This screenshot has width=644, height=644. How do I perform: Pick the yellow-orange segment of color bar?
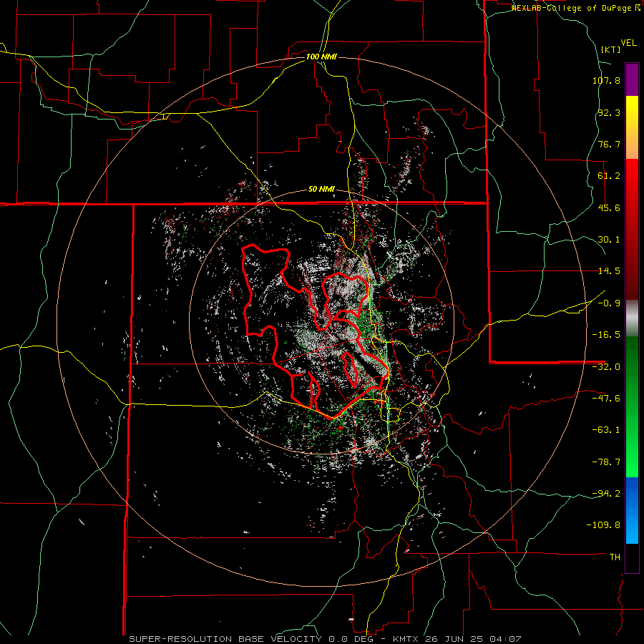(632, 127)
